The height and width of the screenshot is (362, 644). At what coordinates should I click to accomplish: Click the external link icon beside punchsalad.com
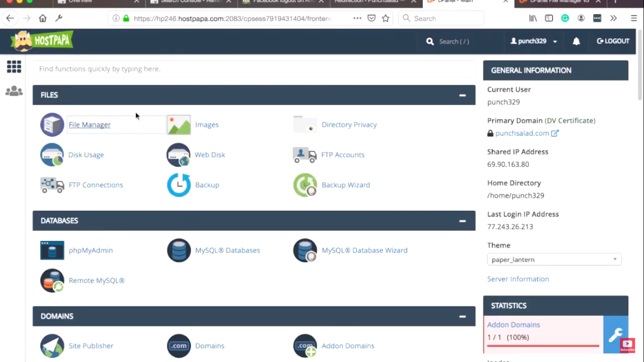pyautogui.click(x=555, y=133)
